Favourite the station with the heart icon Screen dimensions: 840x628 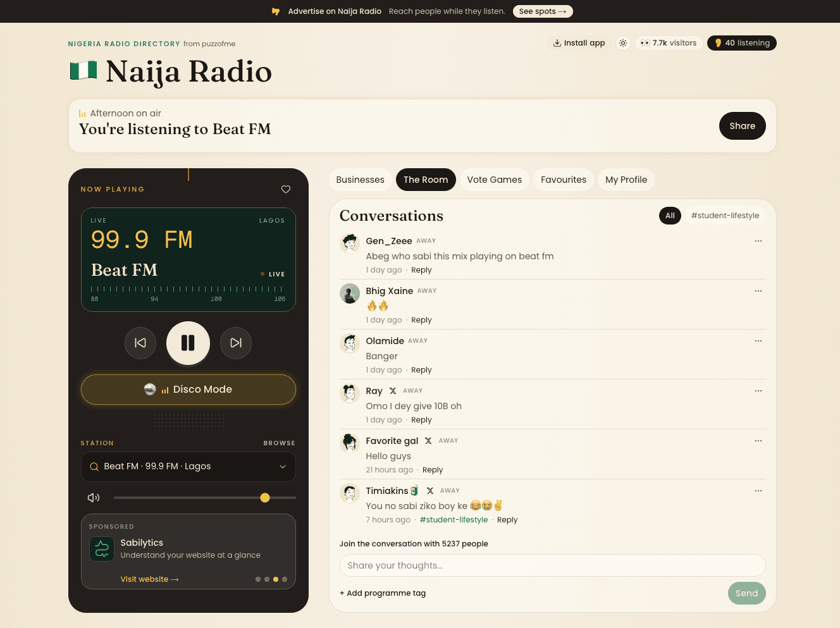[x=286, y=189]
